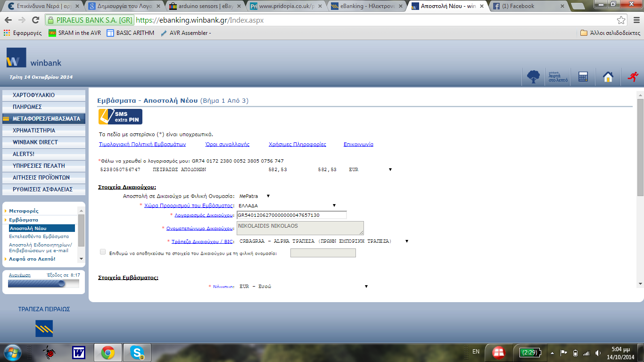Click the red tray icon near language
Viewport: 644px width, 362px height.
pyautogui.click(x=498, y=352)
